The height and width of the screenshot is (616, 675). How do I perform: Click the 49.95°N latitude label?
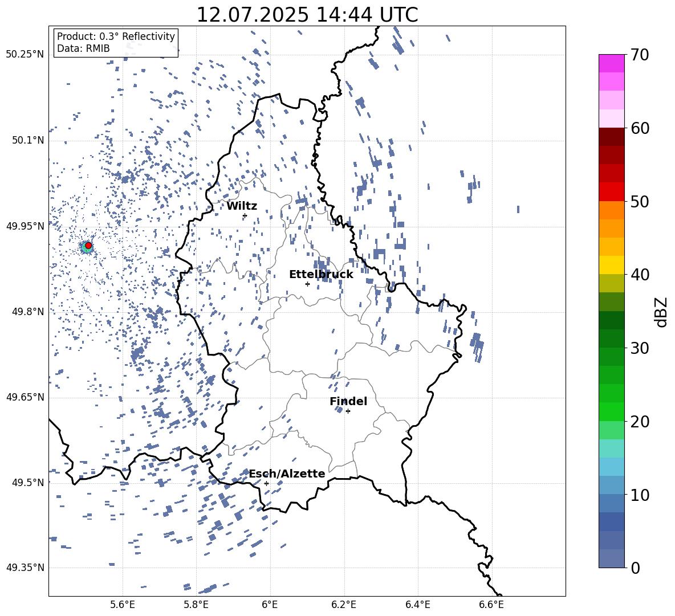[x=25, y=226]
